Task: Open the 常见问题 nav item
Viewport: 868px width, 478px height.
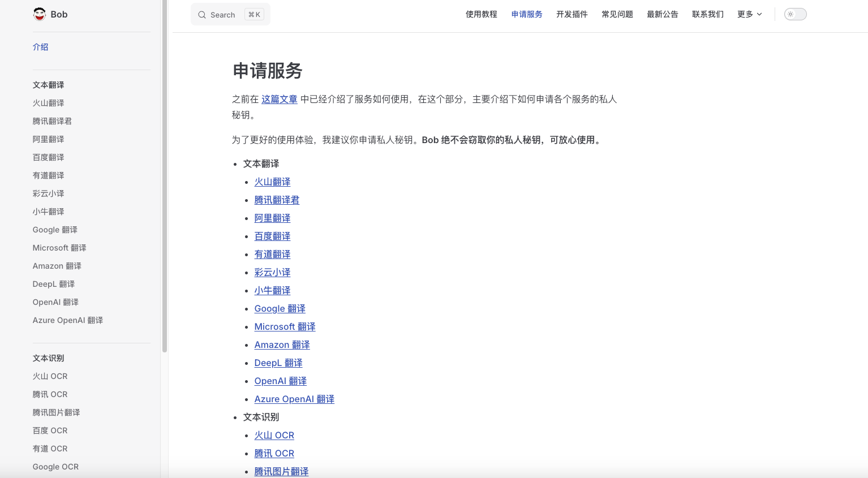Action: click(x=617, y=14)
